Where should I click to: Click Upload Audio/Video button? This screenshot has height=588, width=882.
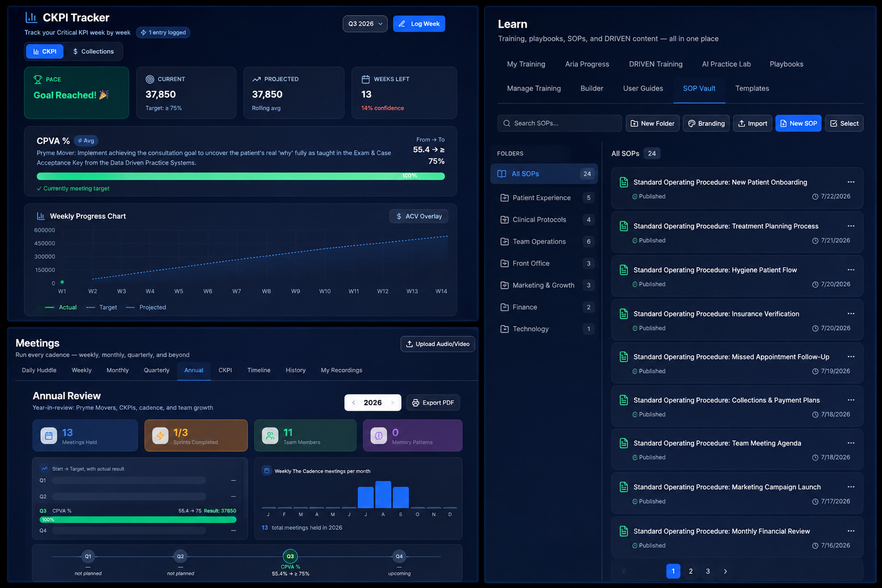438,344
